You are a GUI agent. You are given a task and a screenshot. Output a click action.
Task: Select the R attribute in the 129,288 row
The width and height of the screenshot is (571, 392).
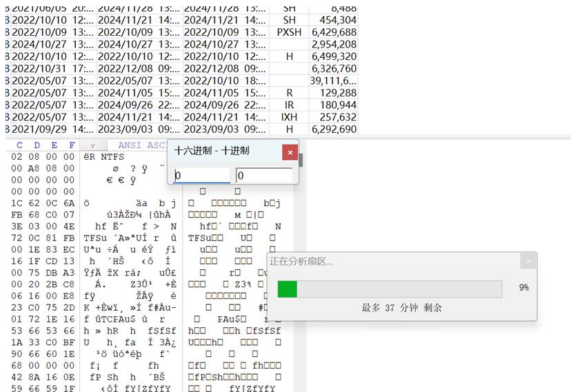(289, 93)
